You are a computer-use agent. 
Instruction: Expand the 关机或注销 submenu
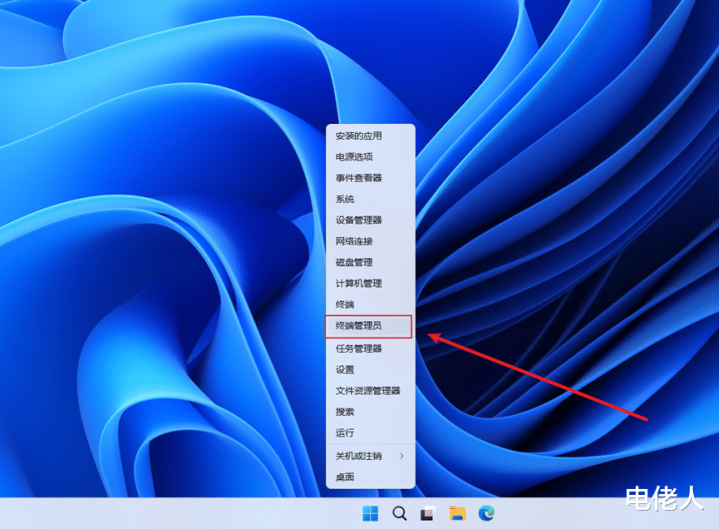(371, 456)
